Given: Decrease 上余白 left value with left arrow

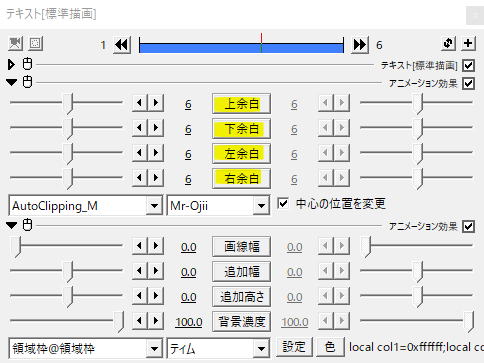Looking at the screenshot, I should point(140,103).
